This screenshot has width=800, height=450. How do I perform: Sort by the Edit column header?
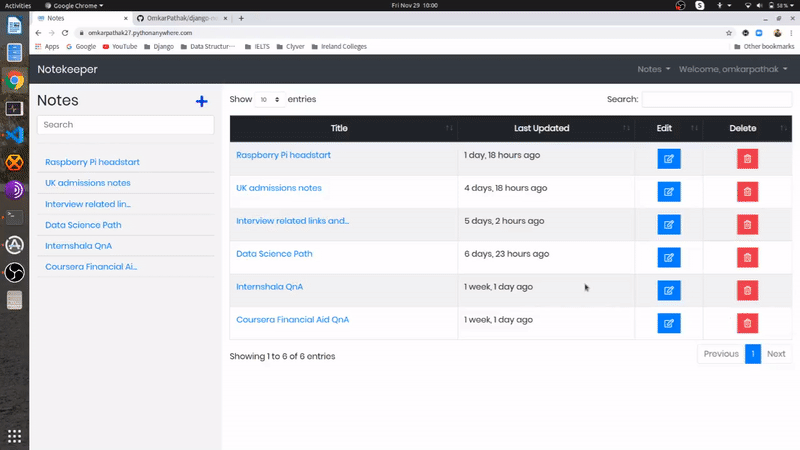coord(668,129)
